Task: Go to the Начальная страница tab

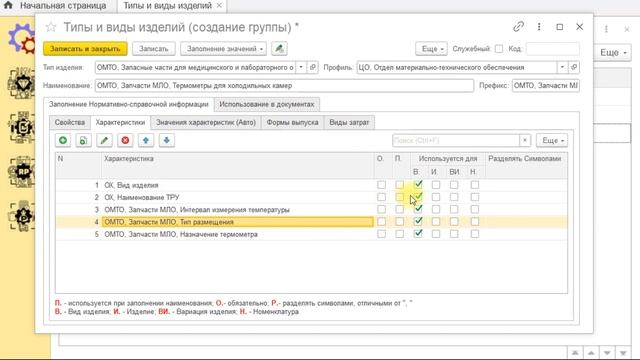Action: pos(63,6)
